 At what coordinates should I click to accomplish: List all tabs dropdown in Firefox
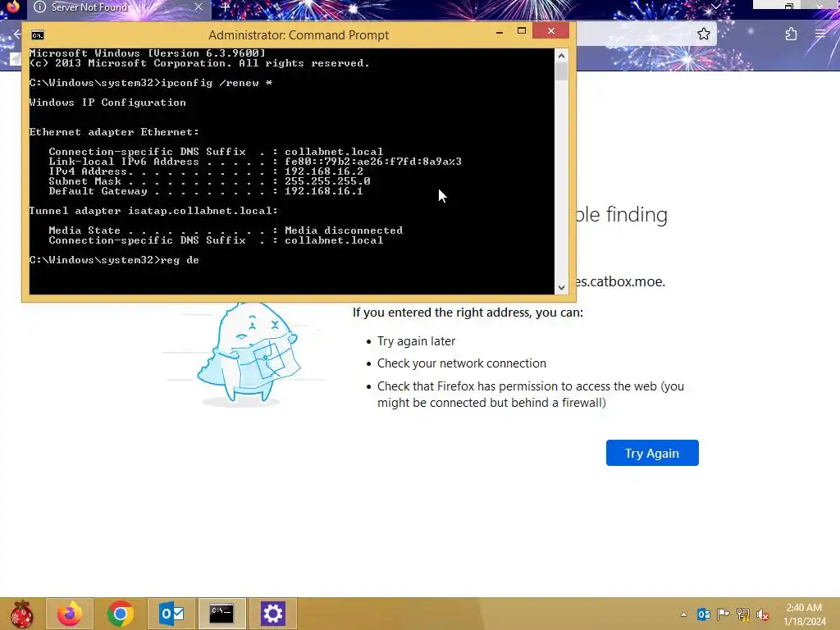[715, 7]
